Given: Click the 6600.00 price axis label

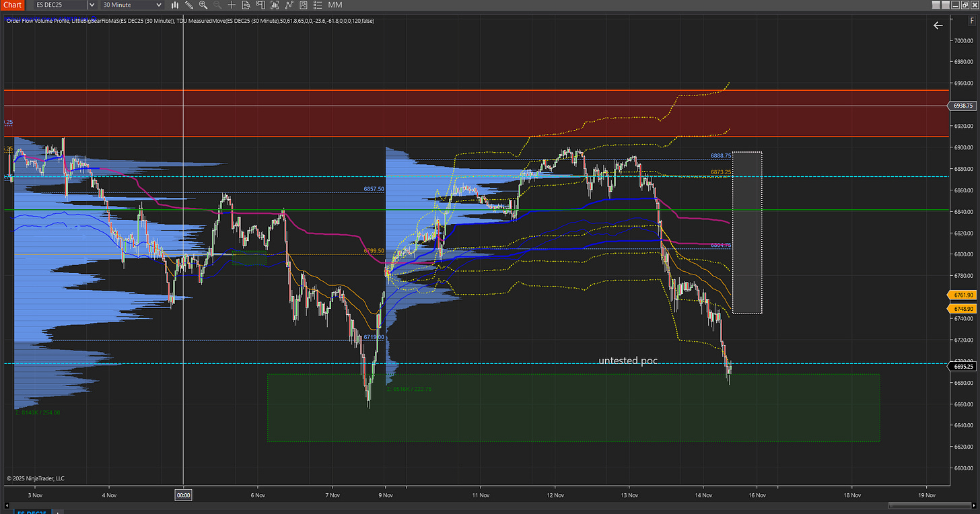Looking at the screenshot, I should [x=963, y=468].
